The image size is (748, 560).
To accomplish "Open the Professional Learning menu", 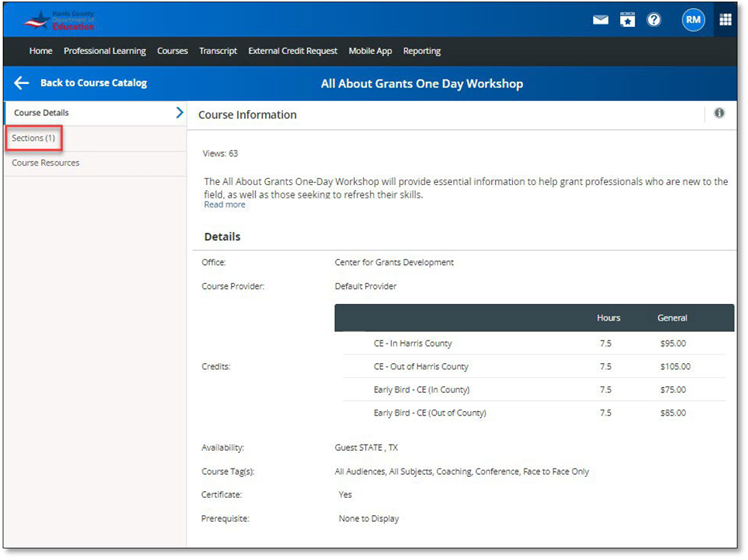I will [x=105, y=51].
